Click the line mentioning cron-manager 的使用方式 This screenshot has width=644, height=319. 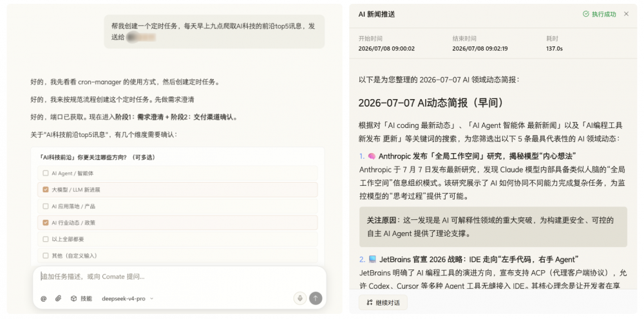[x=125, y=82]
